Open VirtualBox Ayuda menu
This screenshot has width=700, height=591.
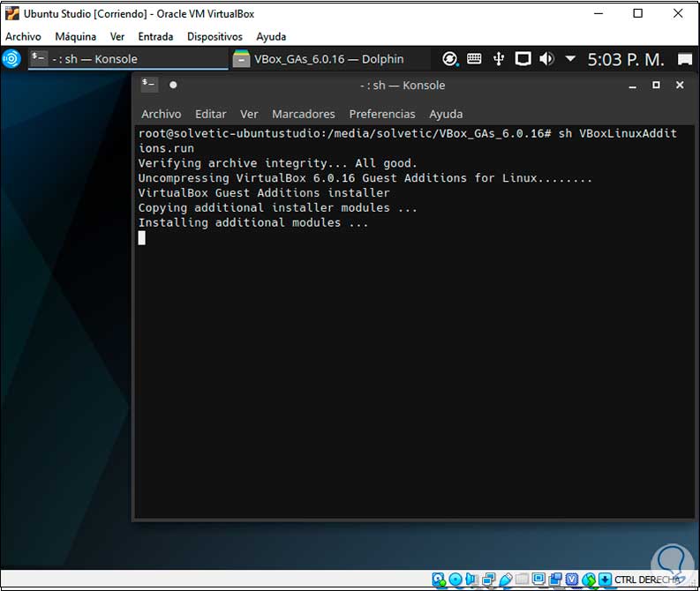click(x=271, y=36)
